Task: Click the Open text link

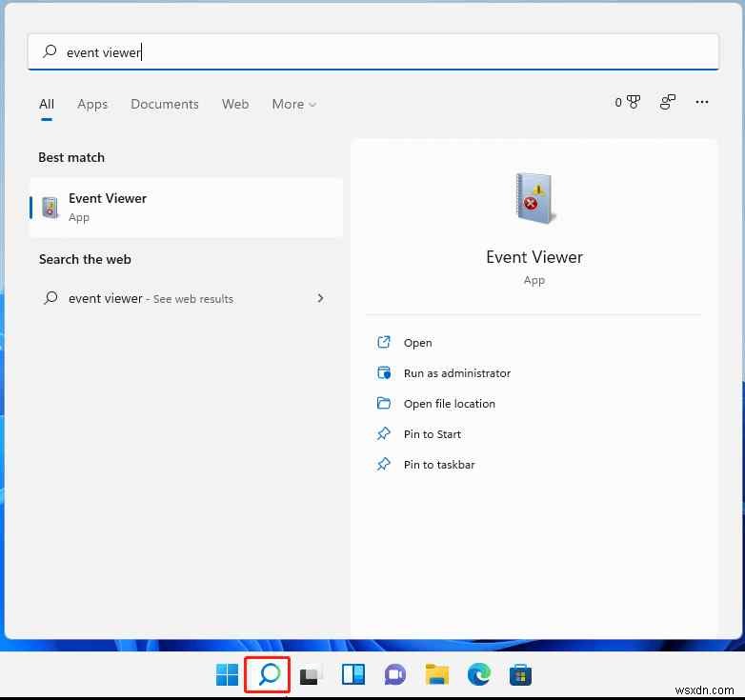Action: [x=417, y=343]
